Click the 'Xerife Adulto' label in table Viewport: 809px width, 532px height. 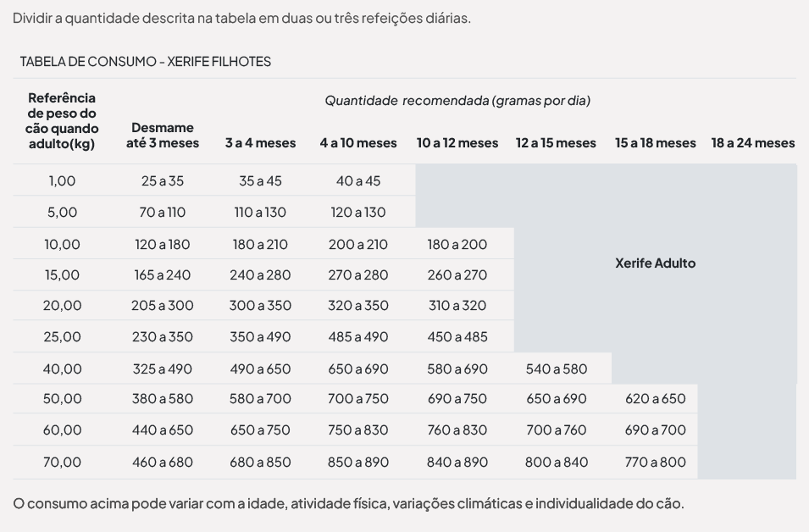click(x=655, y=263)
